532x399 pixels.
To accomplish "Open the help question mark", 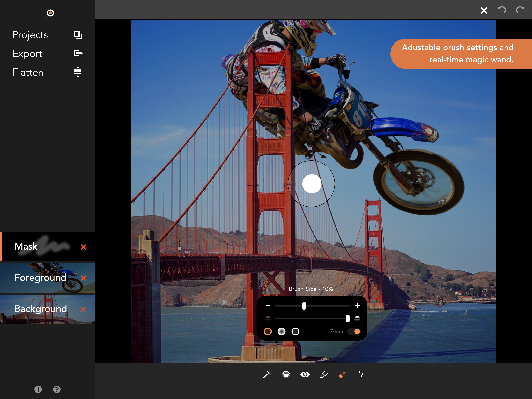I will tap(57, 389).
